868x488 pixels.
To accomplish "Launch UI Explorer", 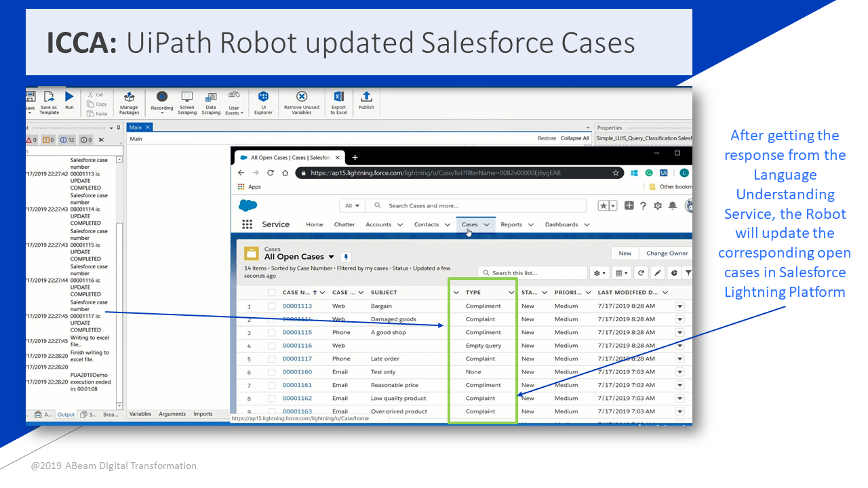I will point(263,103).
